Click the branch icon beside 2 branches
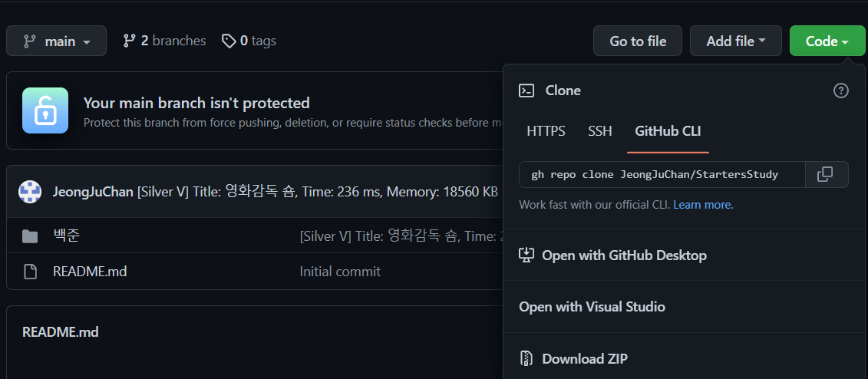Image resolution: width=868 pixels, height=379 pixels. tap(129, 41)
